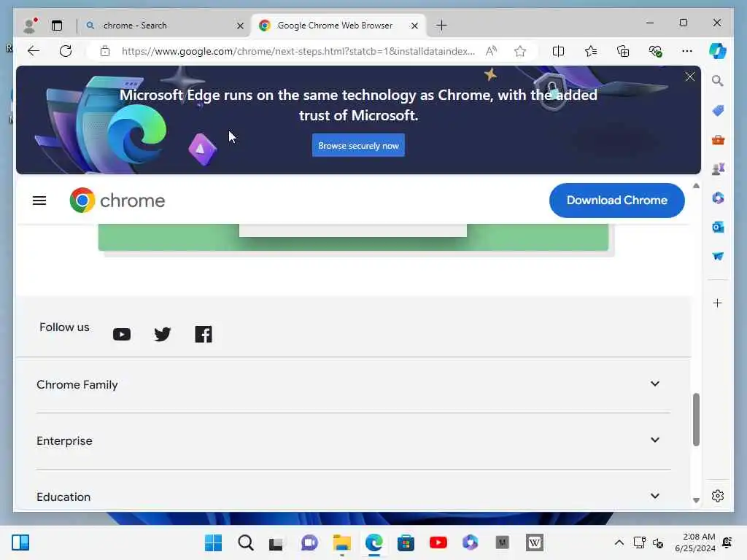
Task: Visit the Chrome Twitter page
Action: coord(163,334)
